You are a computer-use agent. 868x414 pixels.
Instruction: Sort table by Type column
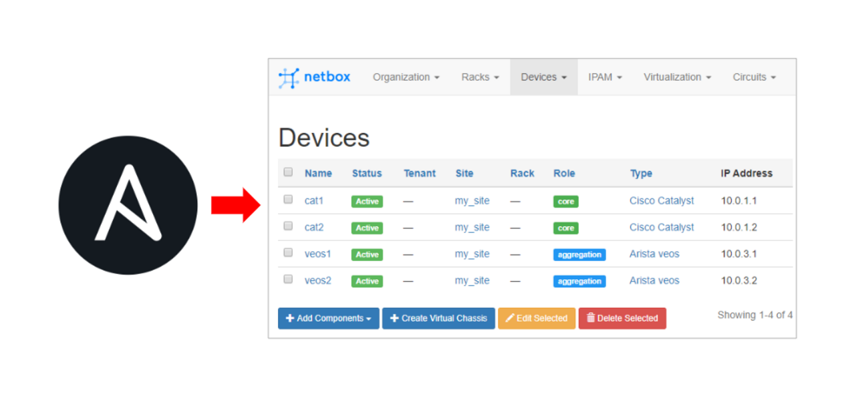click(641, 174)
